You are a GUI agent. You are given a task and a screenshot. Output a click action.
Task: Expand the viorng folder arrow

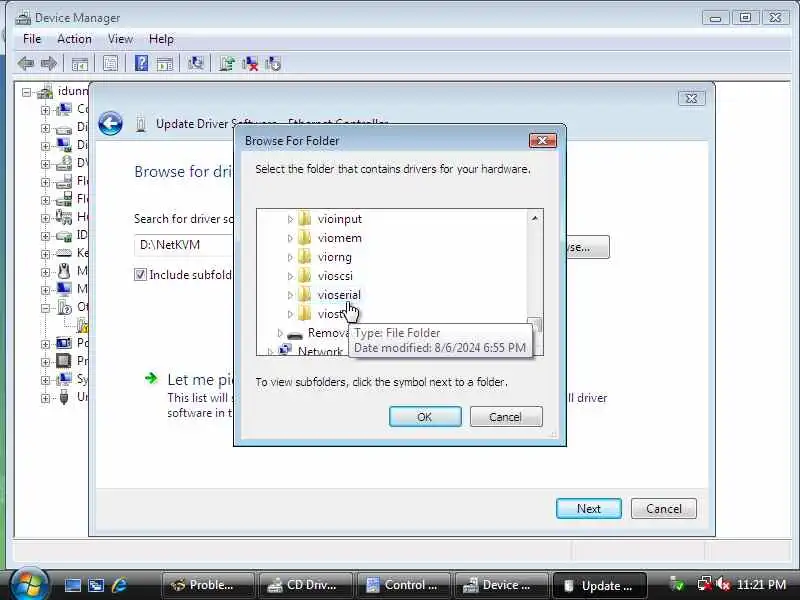[x=290, y=257]
